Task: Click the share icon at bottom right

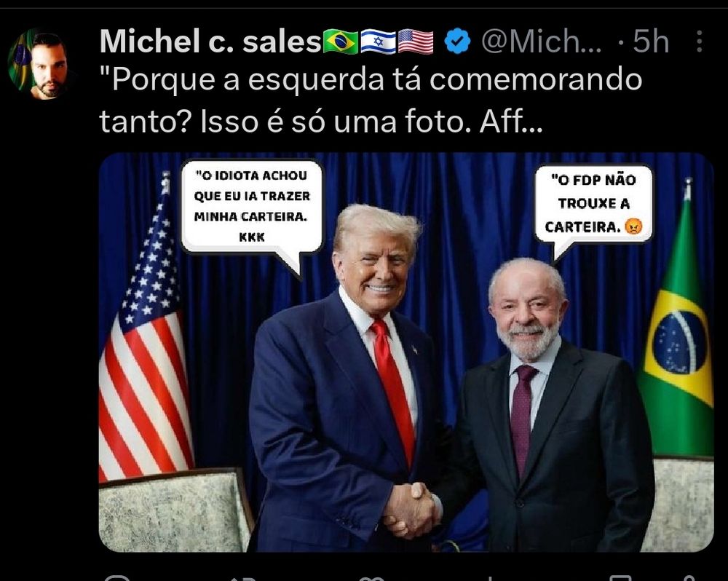Action: (689, 578)
